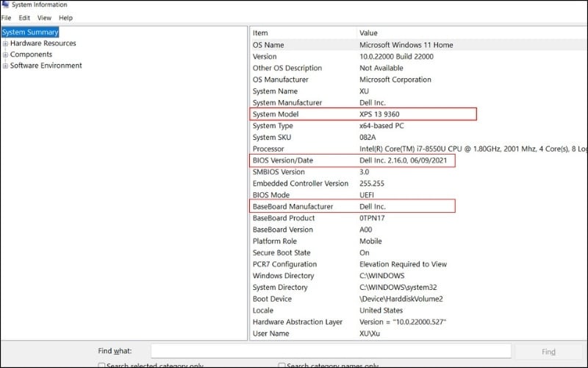The width and height of the screenshot is (588, 368).
Task: Open the View menu
Action: (44, 18)
